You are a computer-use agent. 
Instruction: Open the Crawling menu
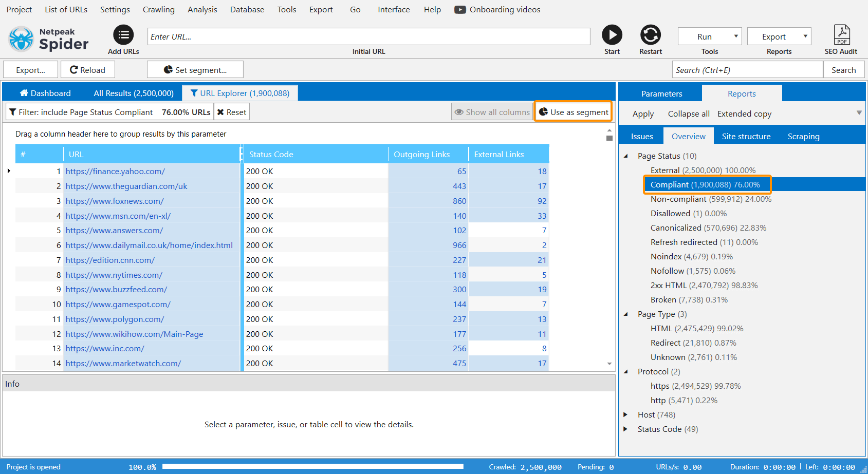click(159, 10)
